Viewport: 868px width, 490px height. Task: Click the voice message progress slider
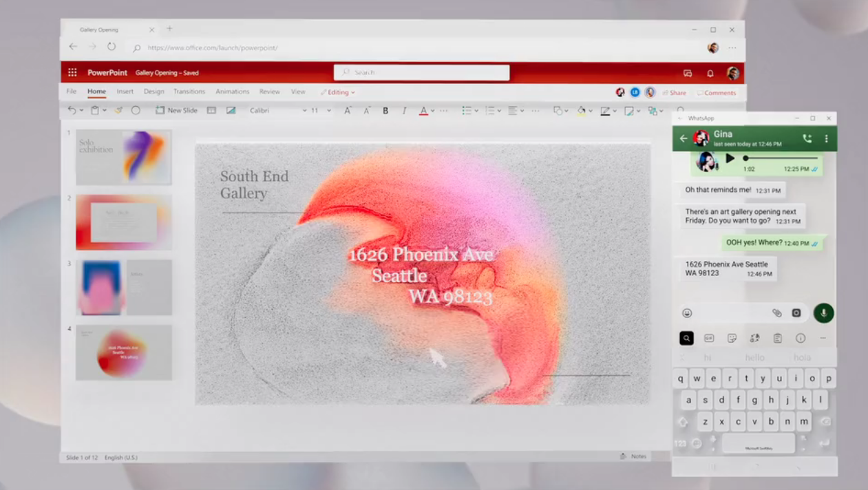[781, 158]
